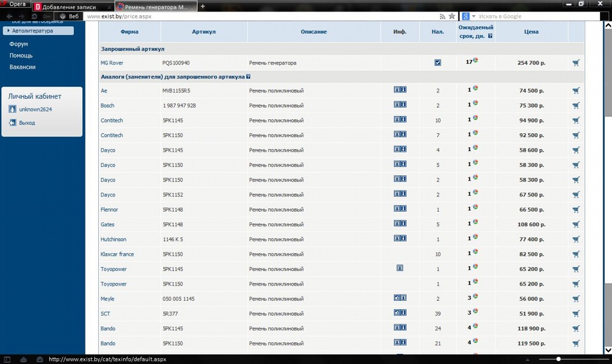Click the availability checkmark for MG Rover PQS100940
The image size is (612, 364).
(x=438, y=62)
